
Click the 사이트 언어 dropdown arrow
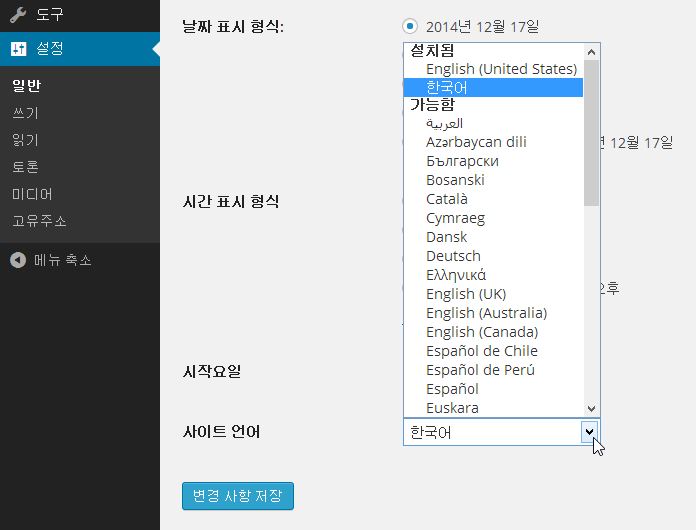pos(589,432)
